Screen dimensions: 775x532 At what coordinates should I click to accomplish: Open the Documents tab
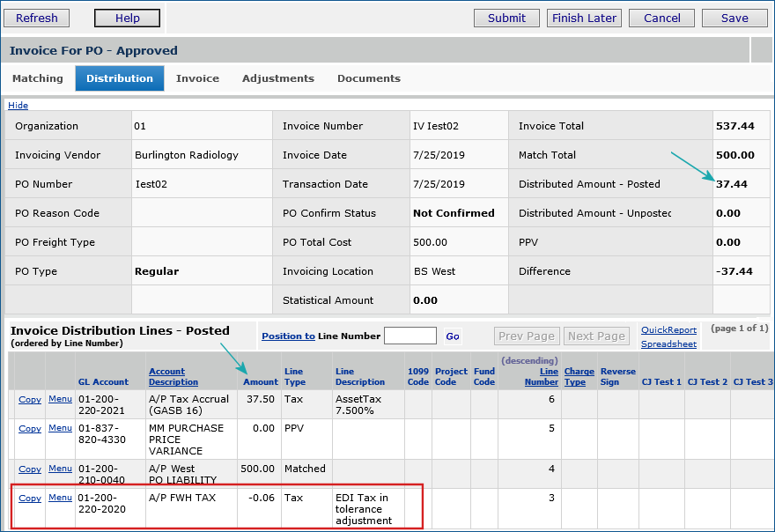click(x=369, y=78)
